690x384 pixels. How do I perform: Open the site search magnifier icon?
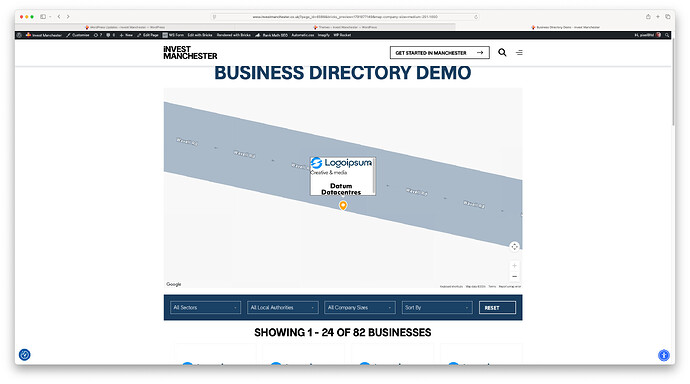502,52
